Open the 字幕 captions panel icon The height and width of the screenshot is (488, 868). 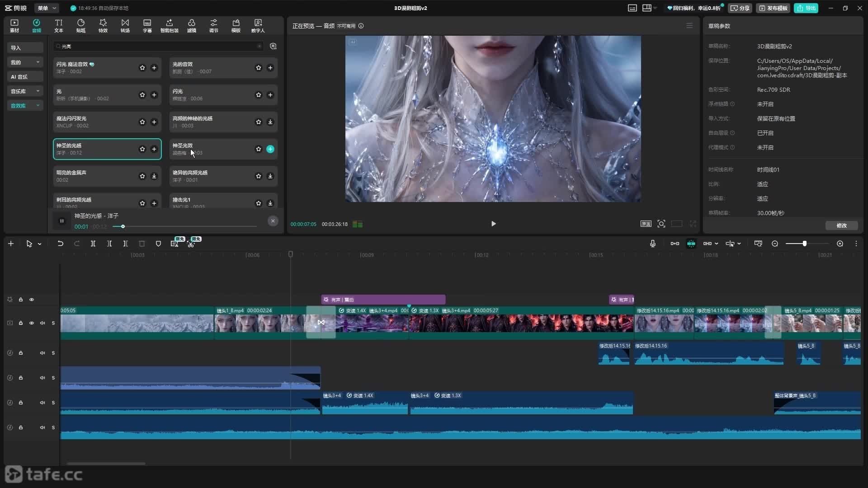pyautogui.click(x=147, y=26)
